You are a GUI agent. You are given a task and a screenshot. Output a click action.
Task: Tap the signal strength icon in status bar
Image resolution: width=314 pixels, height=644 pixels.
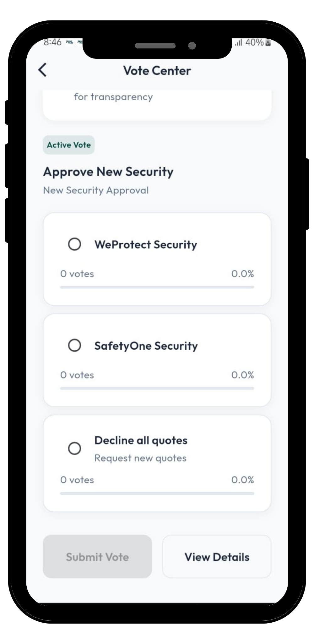[239, 42]
